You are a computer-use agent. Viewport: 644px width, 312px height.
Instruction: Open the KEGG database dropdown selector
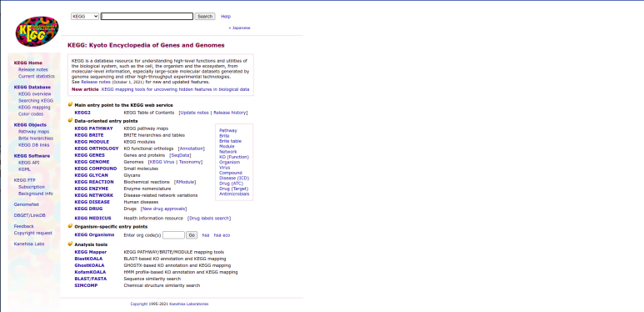point(85,17)
